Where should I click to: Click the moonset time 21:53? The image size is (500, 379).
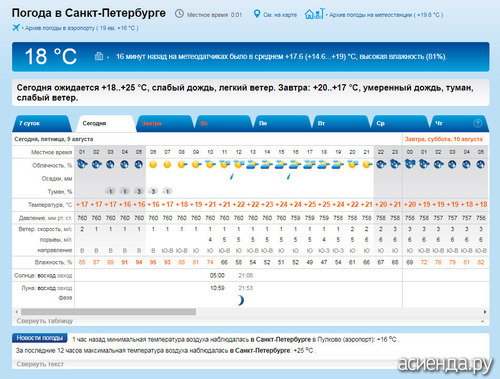click(246, 288)
